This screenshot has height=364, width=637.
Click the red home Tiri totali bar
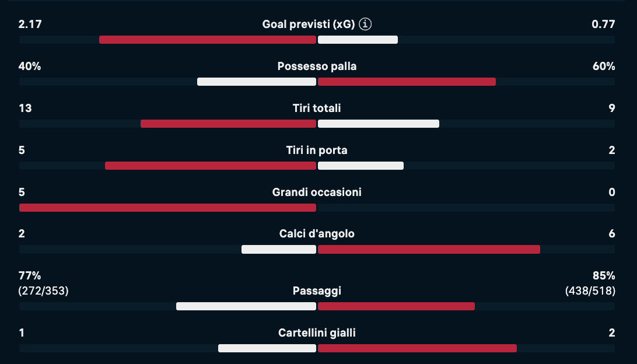coord(228,124)
